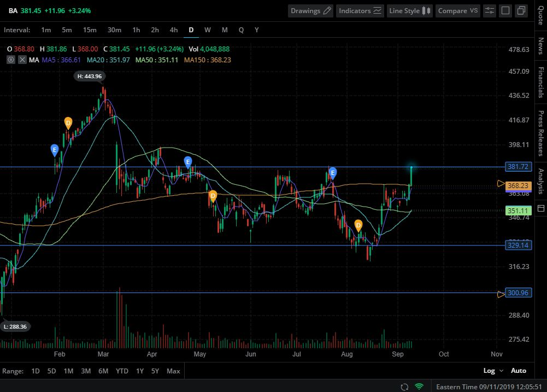Select the 300.96 horizontal line label
The width and height of the screenshot is (547, 392).
tap(519, 293)
